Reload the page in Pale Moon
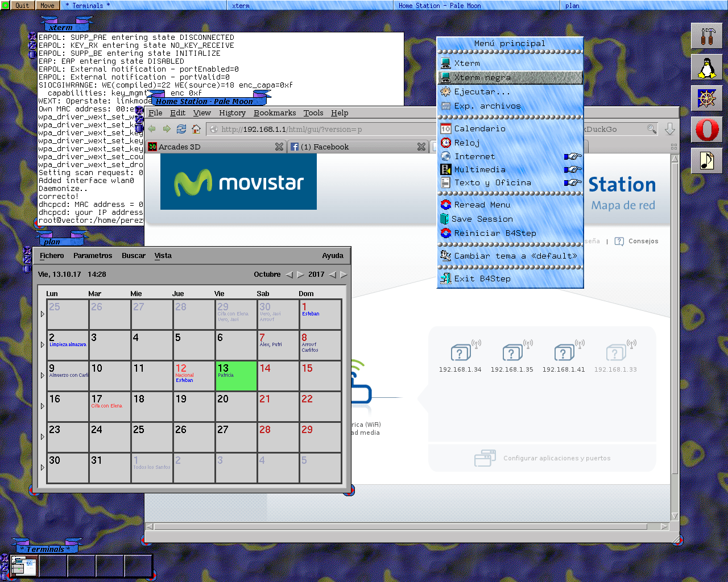728x582 pixels. coord(181,129)
